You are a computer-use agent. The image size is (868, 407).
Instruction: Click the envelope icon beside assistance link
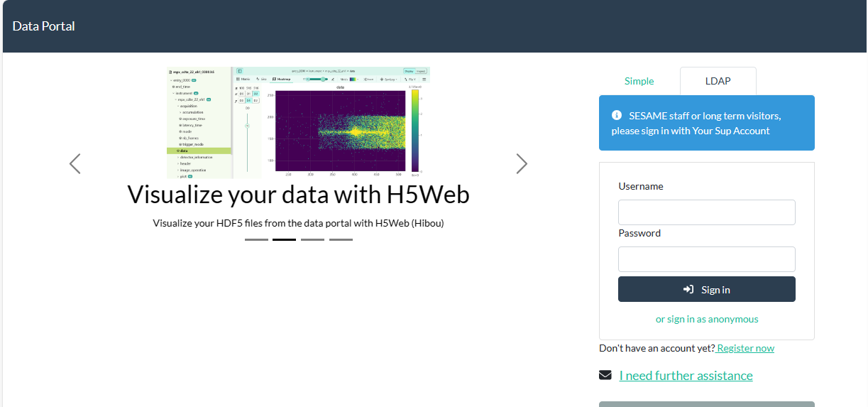(605, 375)
